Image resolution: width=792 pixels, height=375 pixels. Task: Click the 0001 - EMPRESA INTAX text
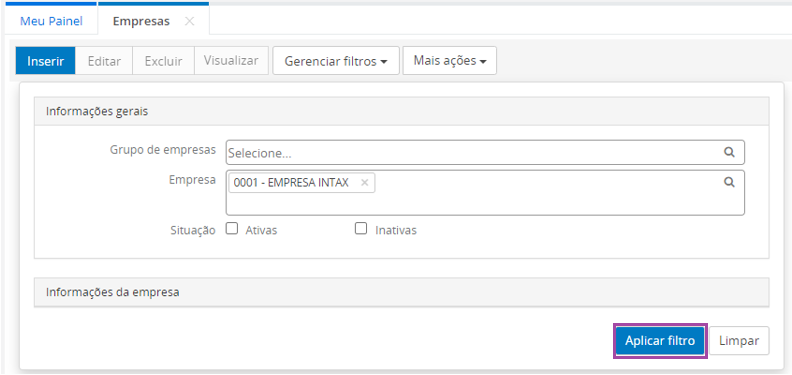(291, 183)
